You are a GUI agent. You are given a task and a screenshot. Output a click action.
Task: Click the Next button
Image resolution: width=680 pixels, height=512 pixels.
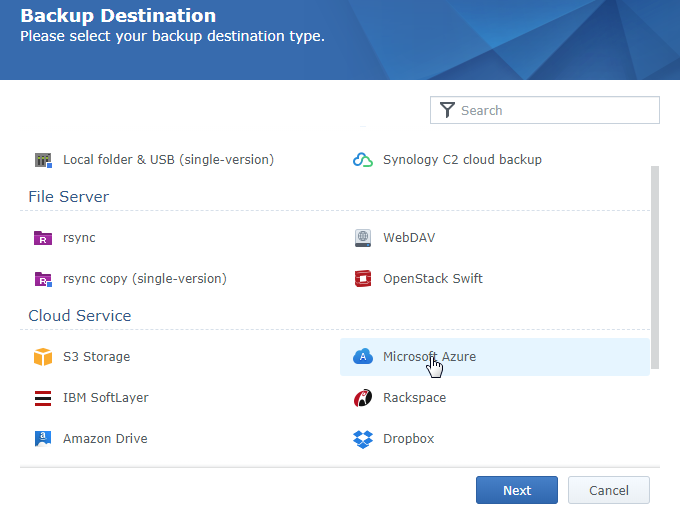pyautogui.click(x=517, y=490)
